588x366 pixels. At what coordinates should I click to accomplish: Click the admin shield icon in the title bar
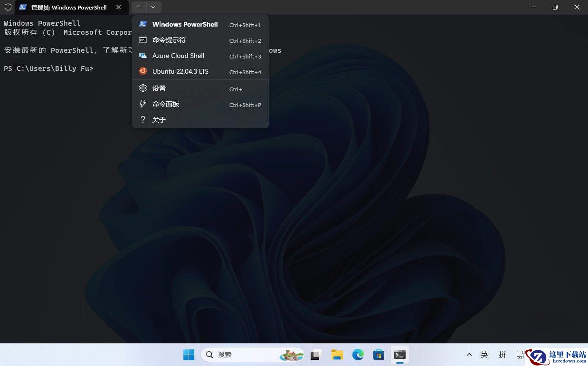pos(8,7)
